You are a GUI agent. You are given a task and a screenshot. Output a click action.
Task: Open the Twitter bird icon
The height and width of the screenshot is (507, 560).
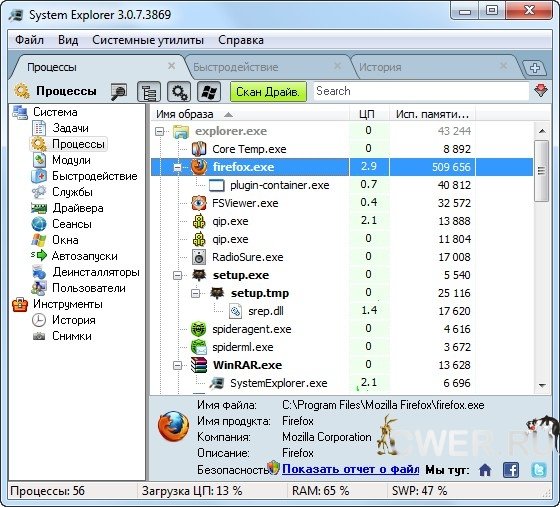(x=539, y=470)
